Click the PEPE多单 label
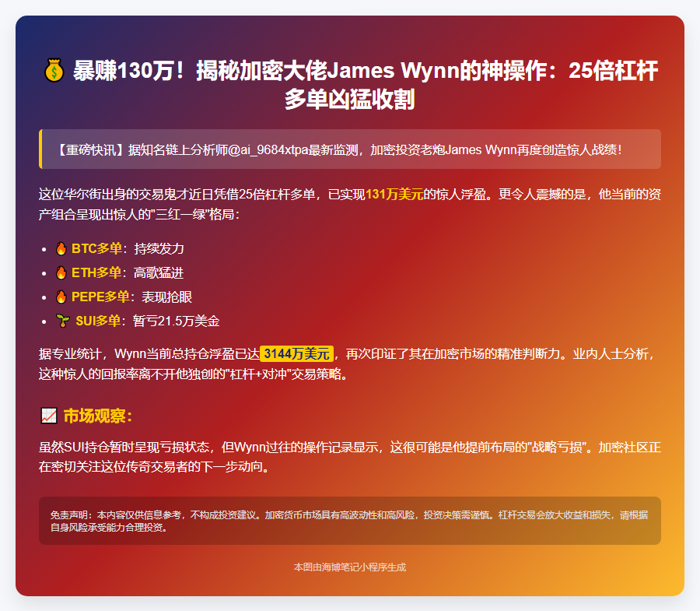700x611 pixels. coord(100,297)
